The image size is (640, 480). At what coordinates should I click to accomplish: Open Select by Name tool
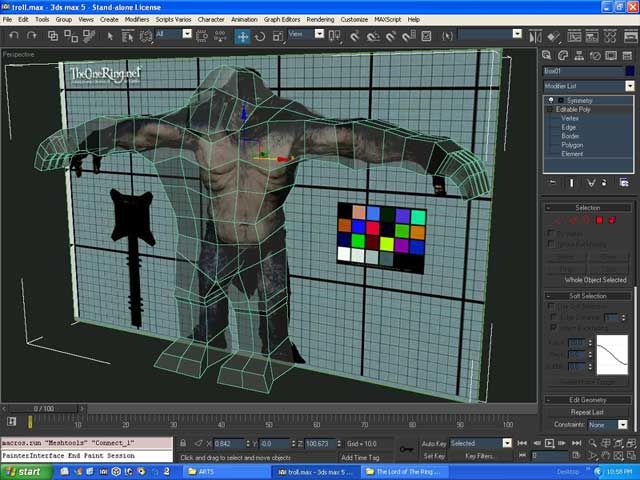tap(128, 37)
